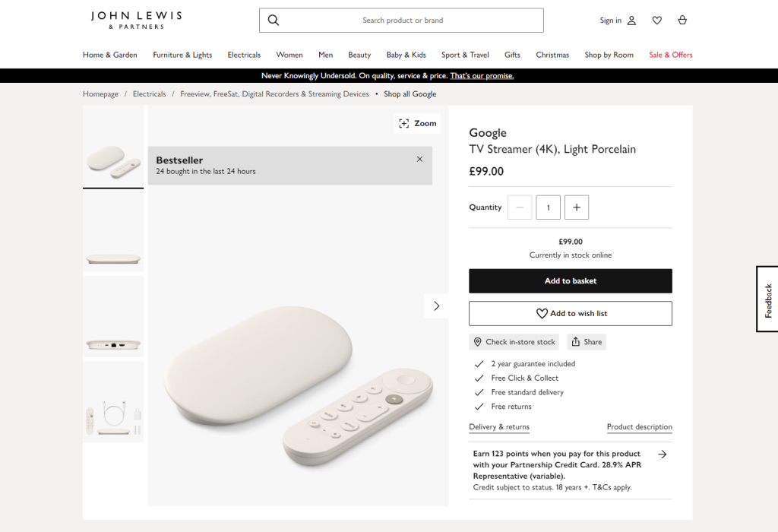This screenshot has height=532, width=778.
Task: Check in-store stock availability
Action: [x=514, y=342]
